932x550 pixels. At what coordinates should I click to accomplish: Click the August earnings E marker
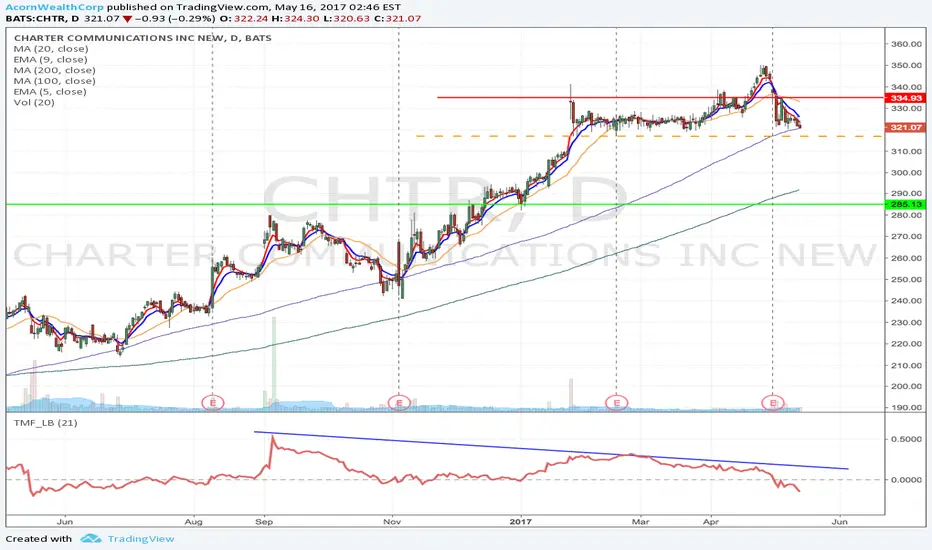click(x=213, y=403)
